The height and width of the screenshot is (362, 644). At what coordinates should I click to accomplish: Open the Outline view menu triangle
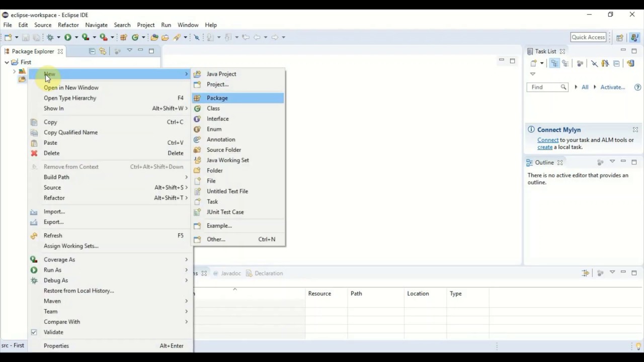(612, 161)
